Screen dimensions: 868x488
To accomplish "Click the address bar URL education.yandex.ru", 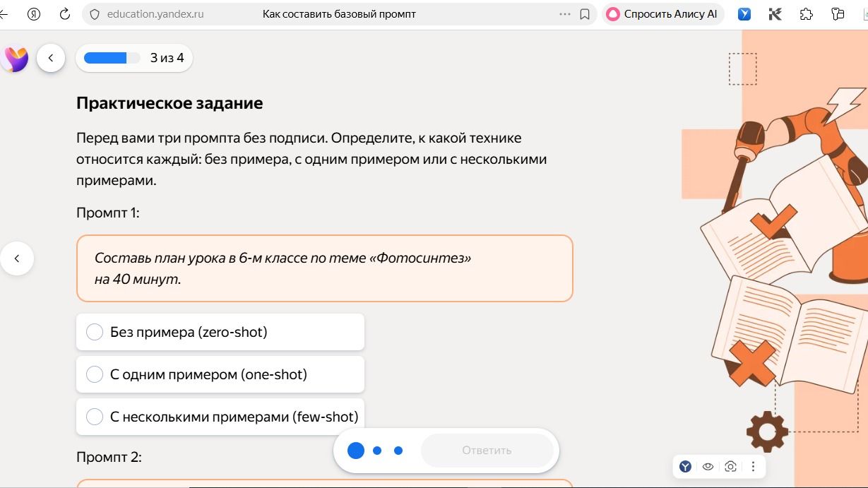I will pyautogui.click(x=155, y=14).
